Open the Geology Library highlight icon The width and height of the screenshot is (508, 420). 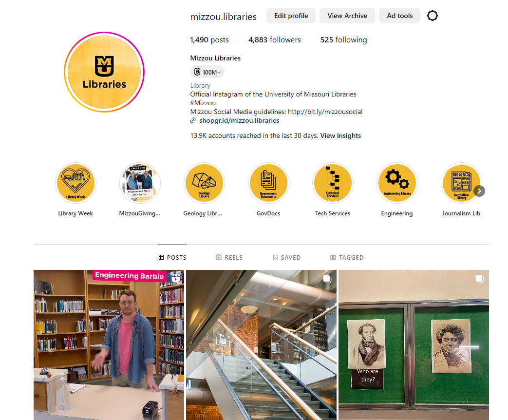(x=204, y=183)
